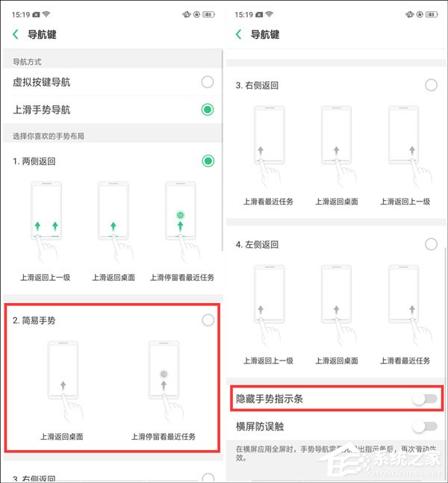Select 上滑手势导航 radio option

(x=208, y=109)
